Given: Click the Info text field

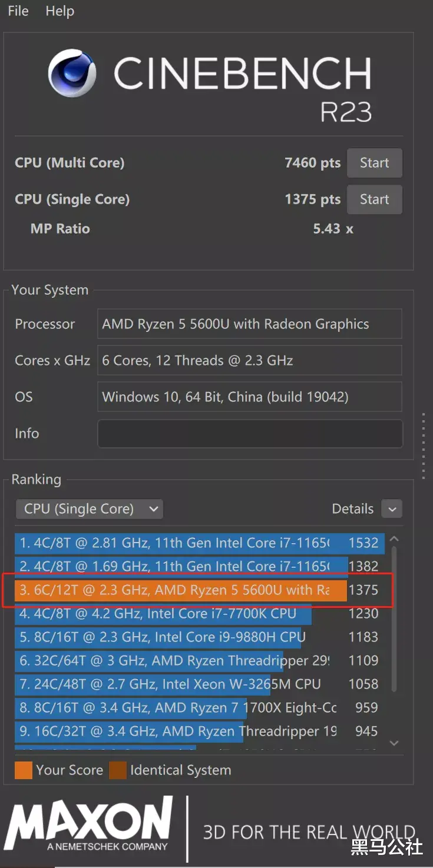Looking at the screenshot, I should point(250,434).
